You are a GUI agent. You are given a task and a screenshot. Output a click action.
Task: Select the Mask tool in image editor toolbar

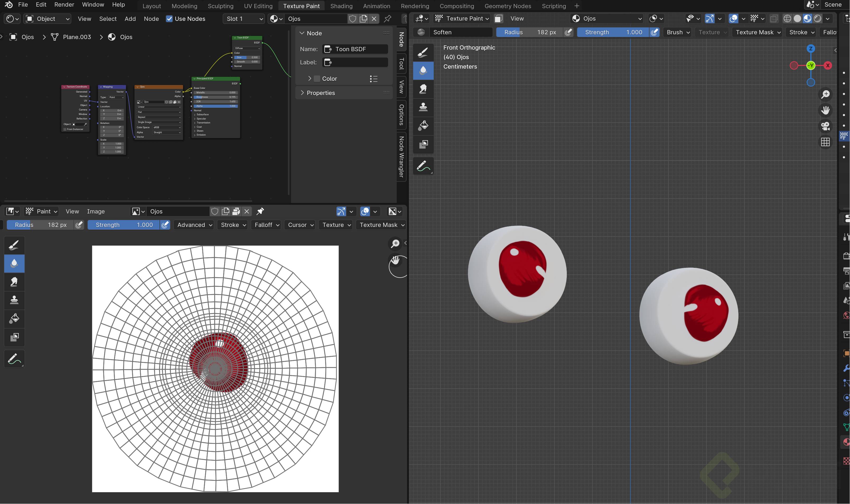click(x=14, y=337)
